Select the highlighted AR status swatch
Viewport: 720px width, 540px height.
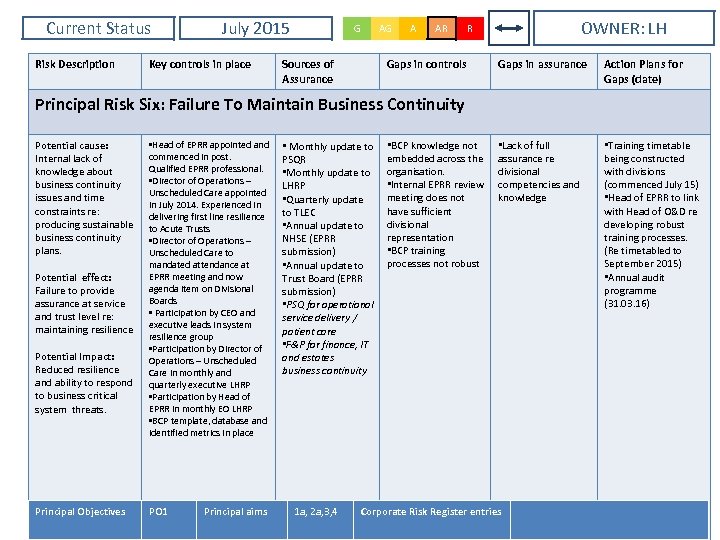click(441, 29)
